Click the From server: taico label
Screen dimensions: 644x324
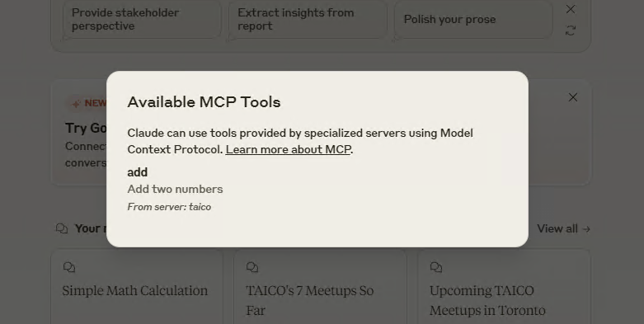169,207
